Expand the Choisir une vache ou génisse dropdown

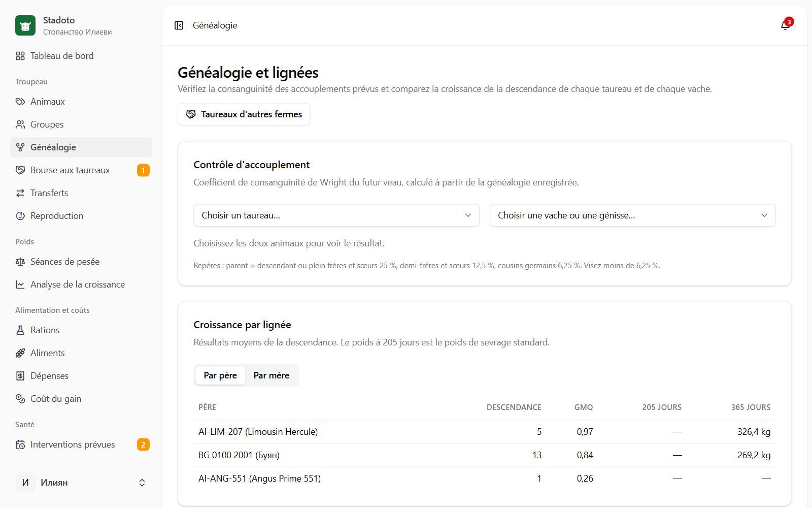coord(632,215)
